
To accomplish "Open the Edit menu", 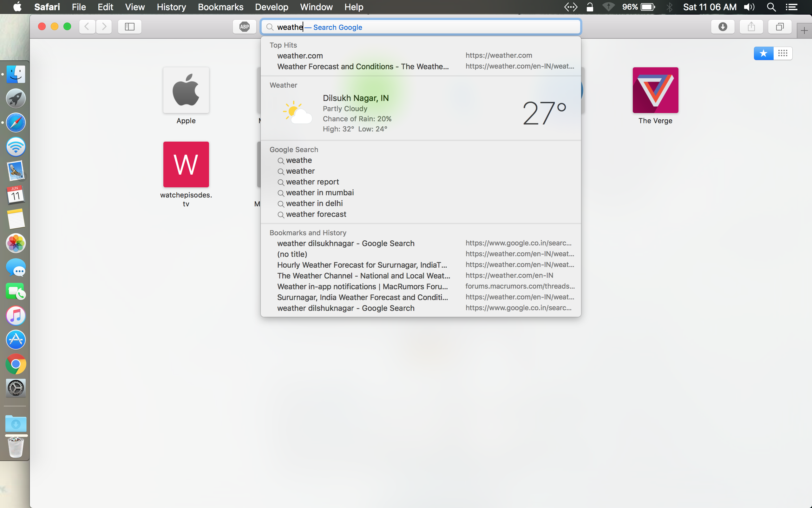I will coord(105,7).
